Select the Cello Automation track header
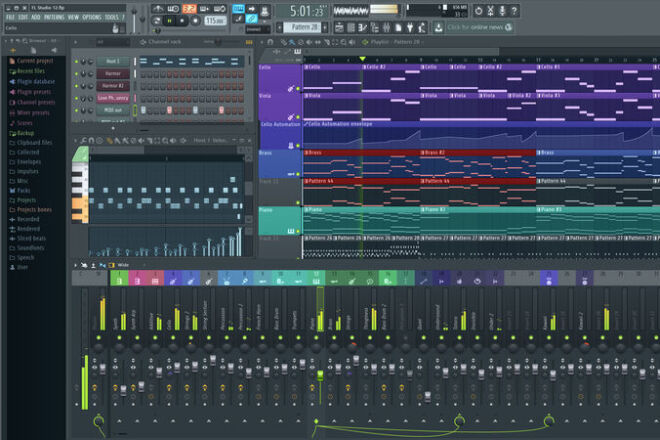660x440 pixels. click(280, 136)
